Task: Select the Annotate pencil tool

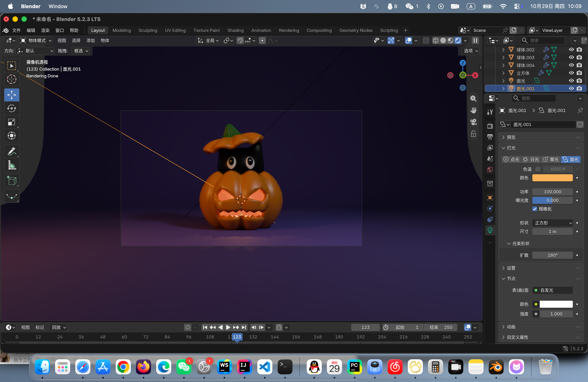Action: point(12,151)
